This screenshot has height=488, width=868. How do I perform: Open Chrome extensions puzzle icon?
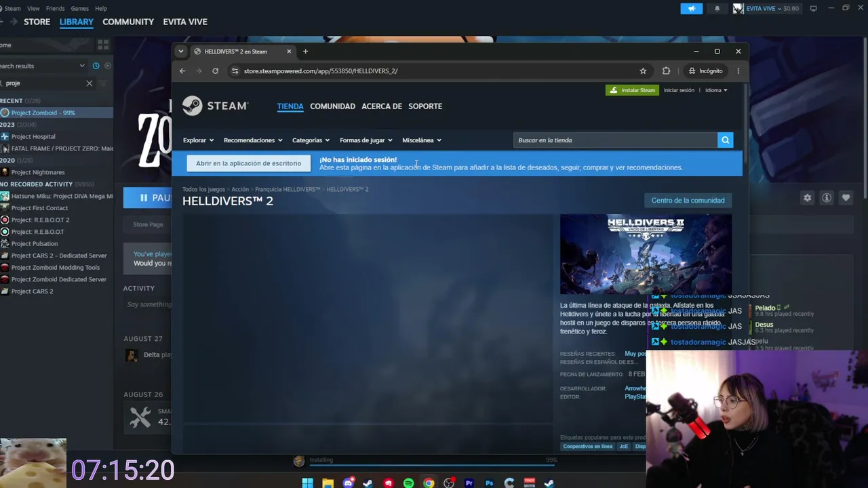666,70
